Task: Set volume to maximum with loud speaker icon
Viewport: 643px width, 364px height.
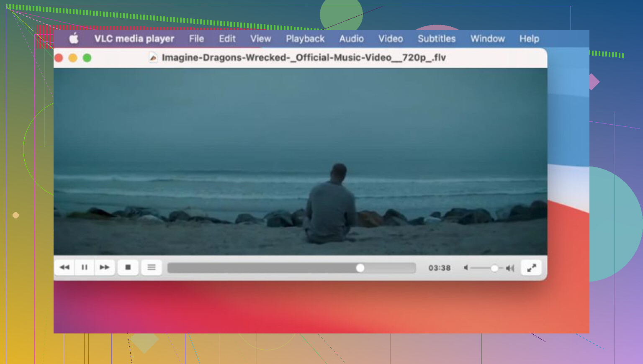Action: pyautogui.click(x=510, y=268)
